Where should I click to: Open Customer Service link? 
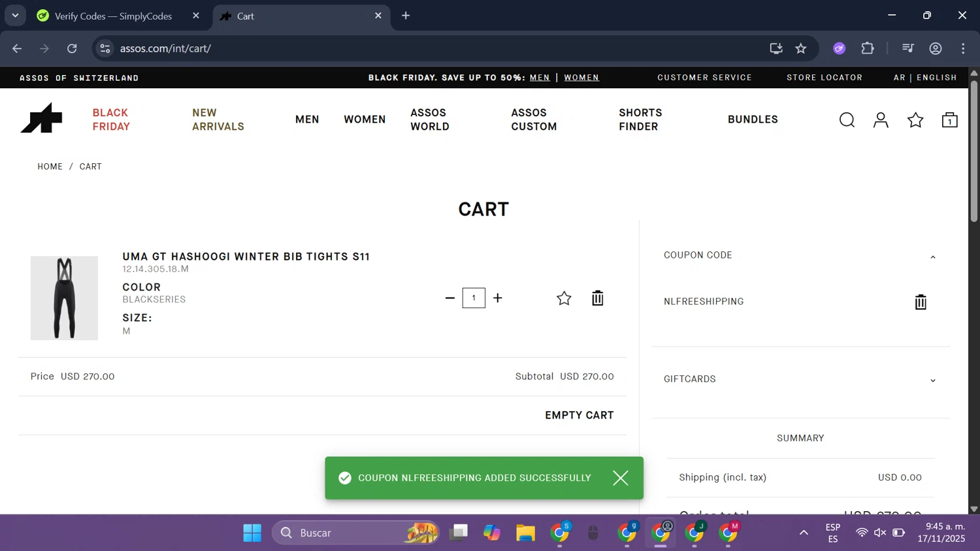(x=704, y=78)
